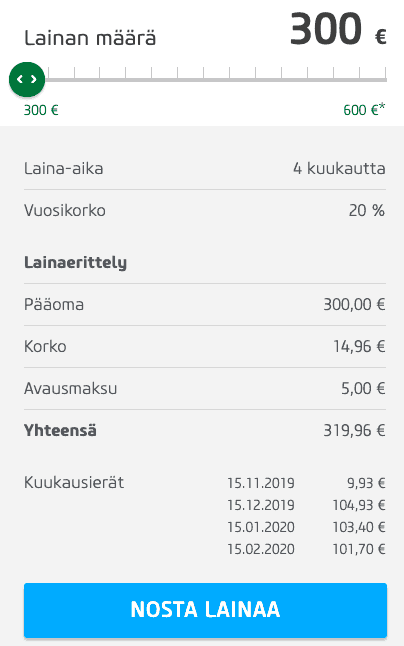Click the 600 € maximum amount label
Screen dimensions: 404x646
coord(364,110)
